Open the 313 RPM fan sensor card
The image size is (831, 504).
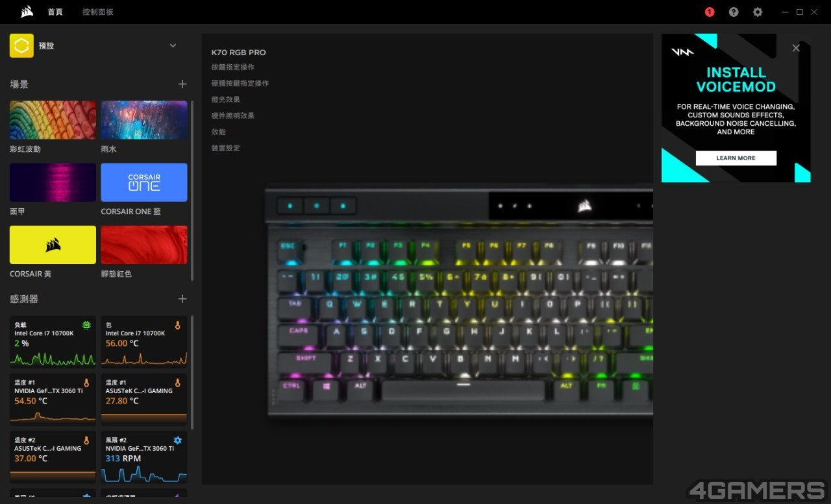pyautogui.click(x=144, y=457)
